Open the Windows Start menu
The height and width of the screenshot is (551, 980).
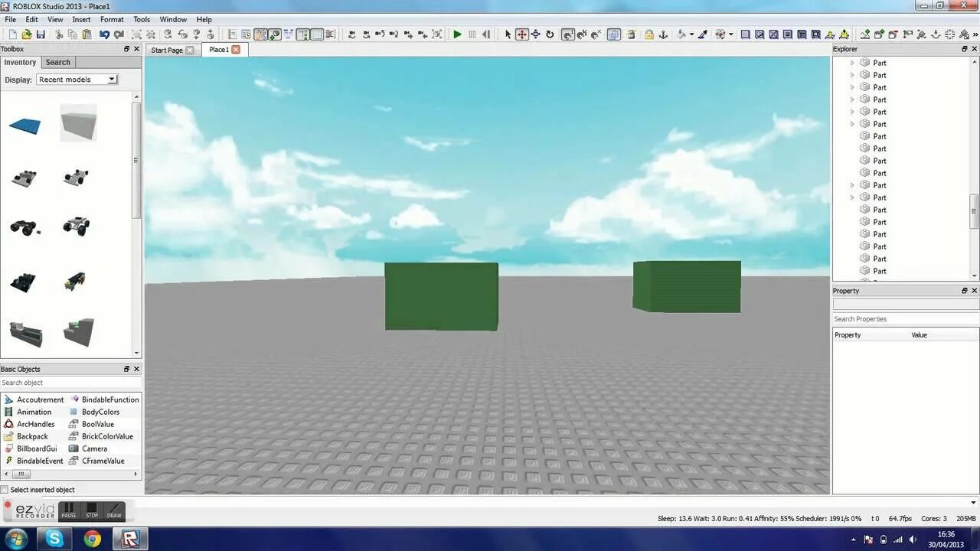[x=15, y=539]
